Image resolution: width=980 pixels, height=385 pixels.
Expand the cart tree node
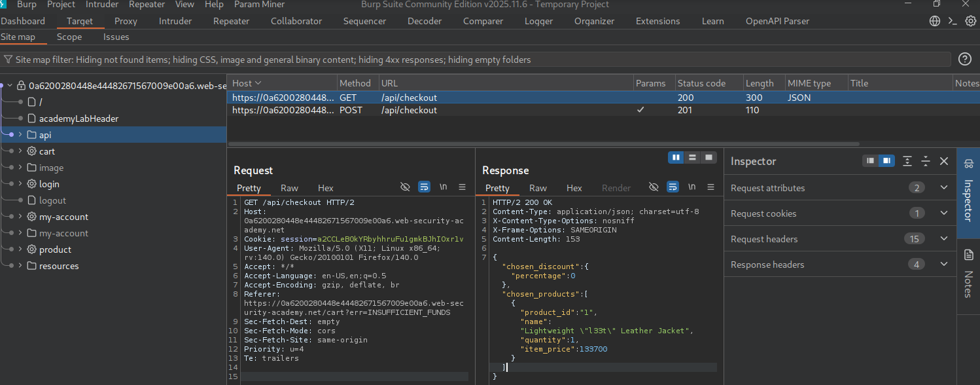point(20,151)
